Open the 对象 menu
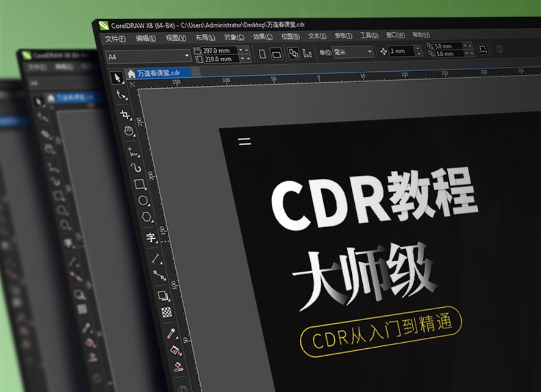This screenshot has width=541, height=392. (x=234, y=37)
